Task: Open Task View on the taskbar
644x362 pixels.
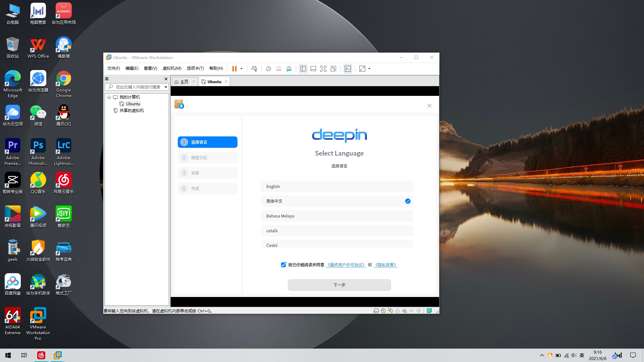Action: [24, 355]
